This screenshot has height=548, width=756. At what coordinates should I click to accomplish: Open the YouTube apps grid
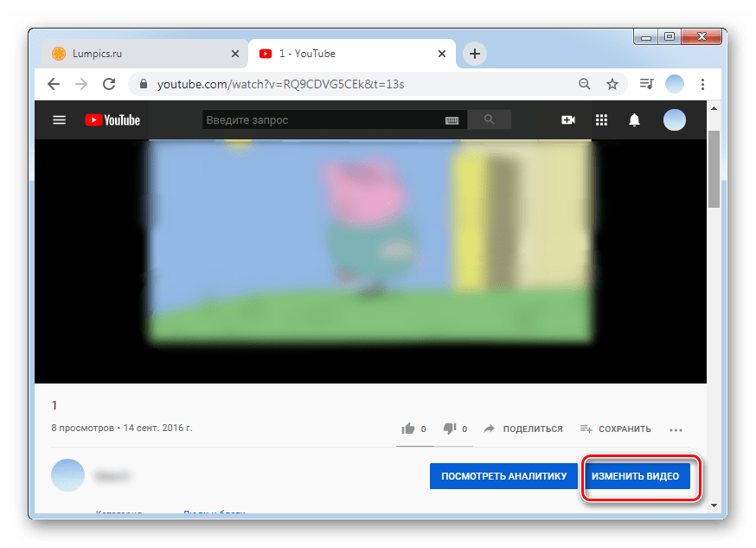(602, 120)
